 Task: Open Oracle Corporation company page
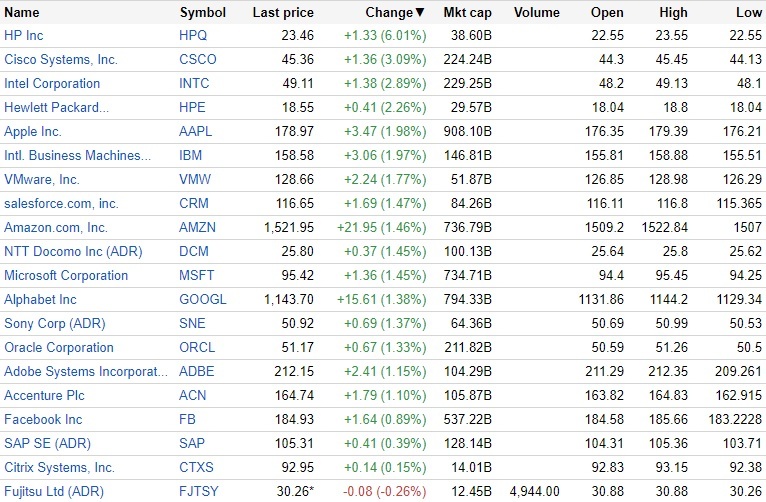click(x=59, y=348)
